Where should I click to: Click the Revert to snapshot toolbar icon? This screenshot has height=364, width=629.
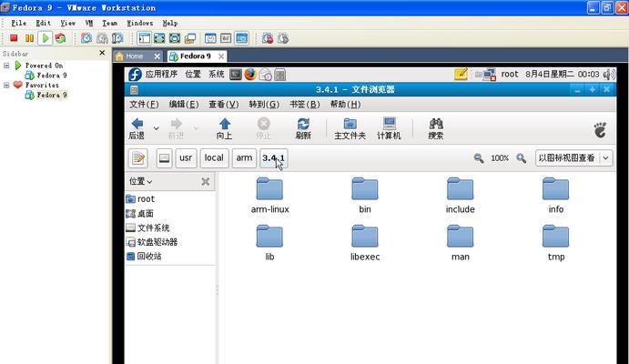(102, 38)
